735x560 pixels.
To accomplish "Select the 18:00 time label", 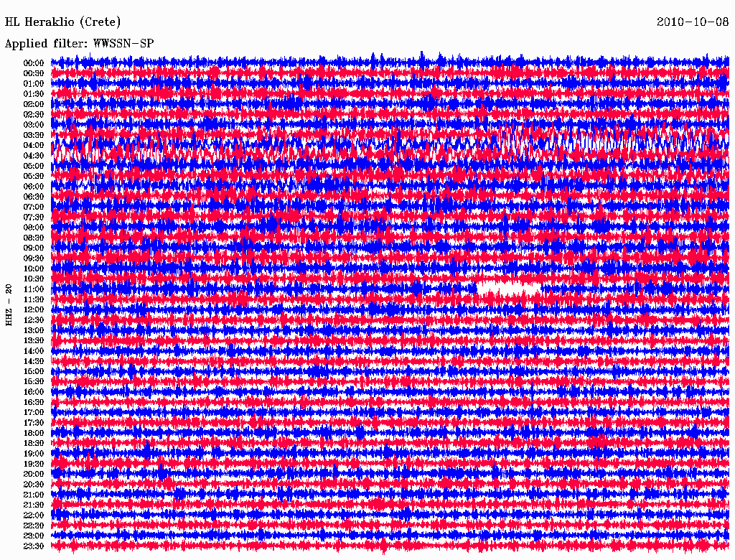I will tap(34, 433).
